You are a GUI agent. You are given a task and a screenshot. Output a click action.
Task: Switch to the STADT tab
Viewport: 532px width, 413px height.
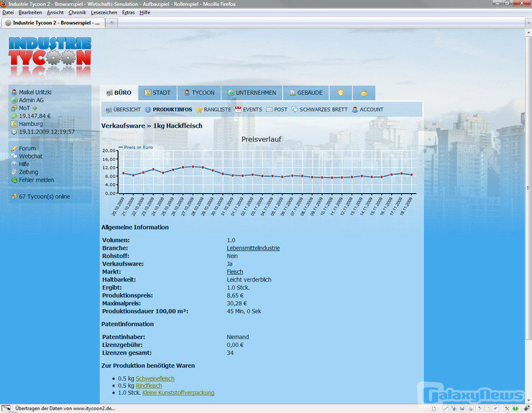157,93
